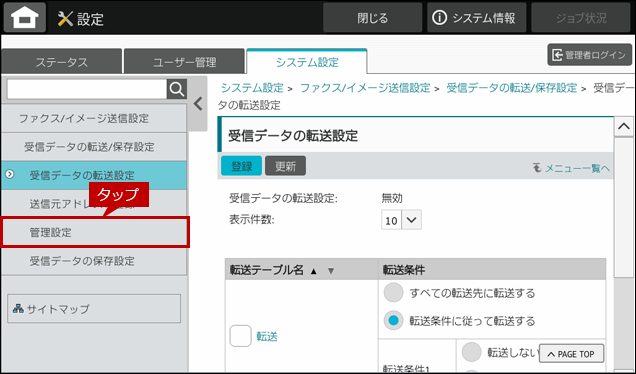Switch to the ユーザー管理 tab
636x374 pixels.
click(185, 62)
